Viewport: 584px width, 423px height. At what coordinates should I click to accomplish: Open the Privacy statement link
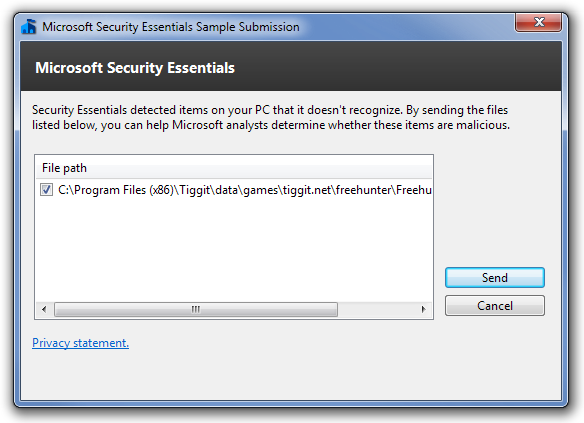click(80, 343)
